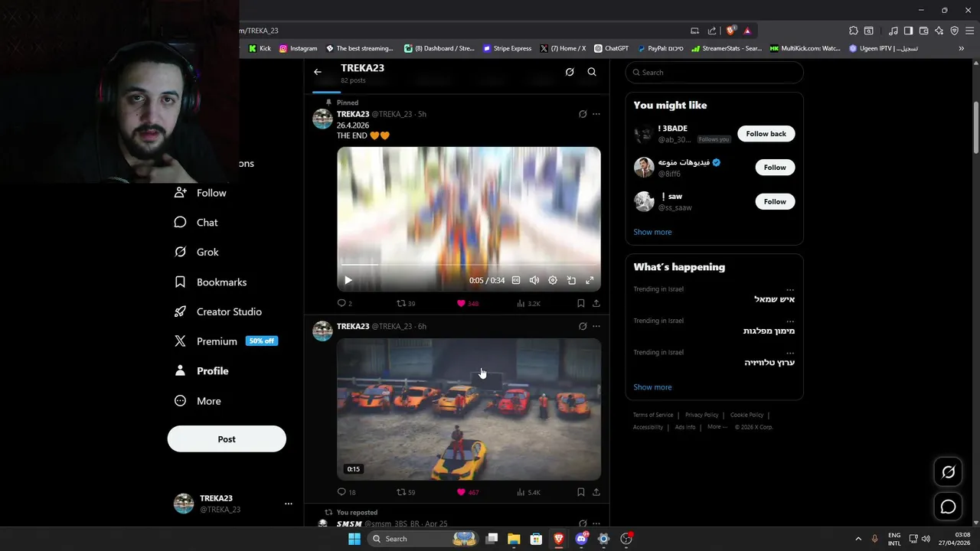The image size is (980, 551).
Task: Open floating chat messages button
Action: (948, 507)
